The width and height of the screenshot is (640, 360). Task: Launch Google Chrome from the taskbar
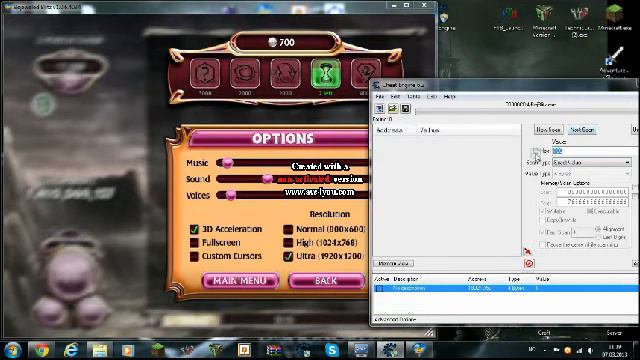pos(42,350)
